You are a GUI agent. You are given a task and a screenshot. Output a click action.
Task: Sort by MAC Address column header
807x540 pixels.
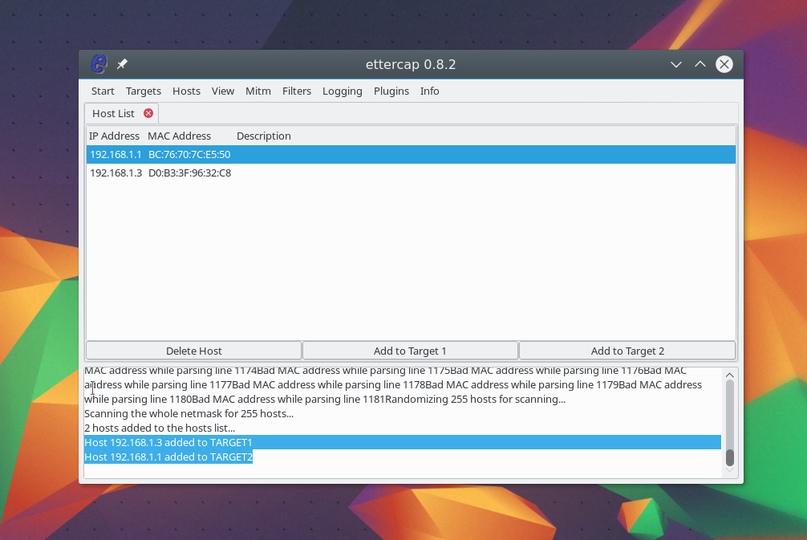(179, 136)
